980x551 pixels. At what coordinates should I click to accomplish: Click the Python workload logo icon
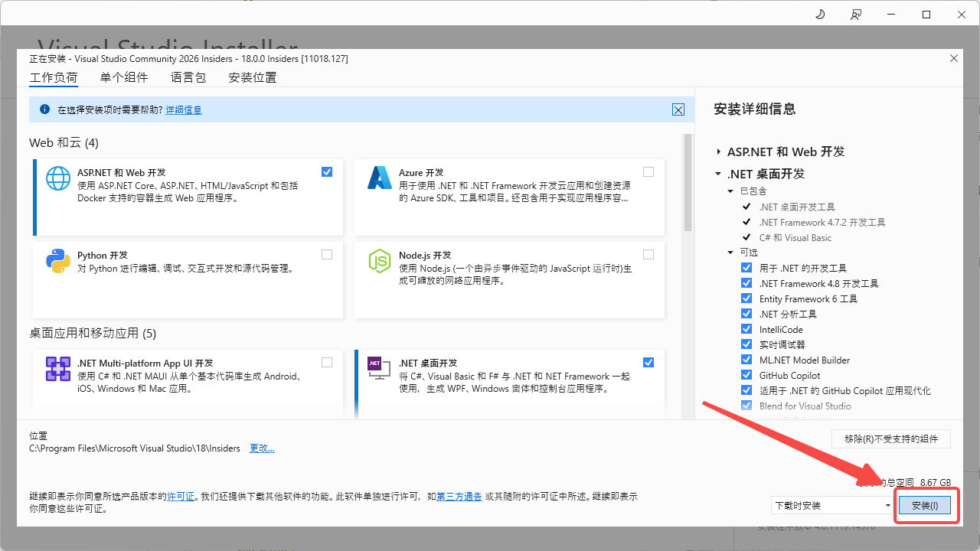58,261
